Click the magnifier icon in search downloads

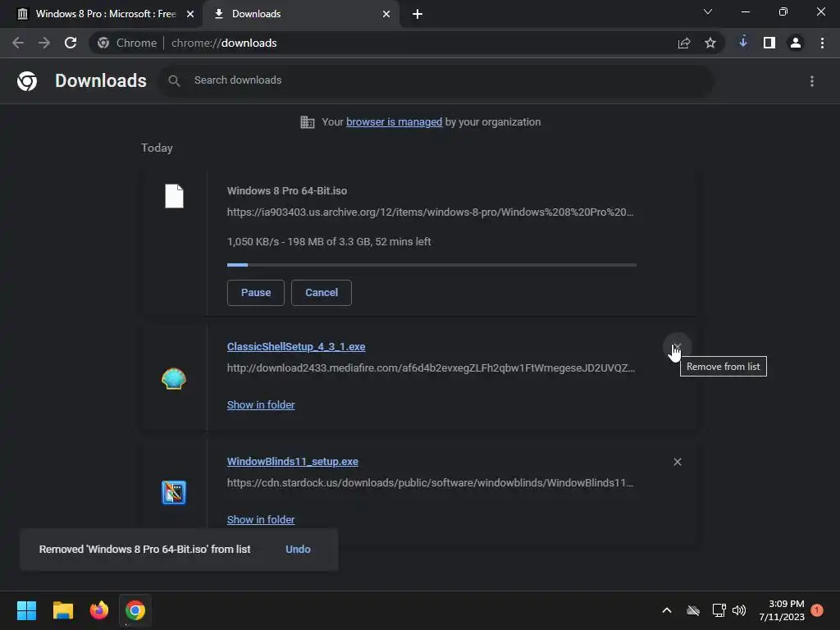coord(174,81)
